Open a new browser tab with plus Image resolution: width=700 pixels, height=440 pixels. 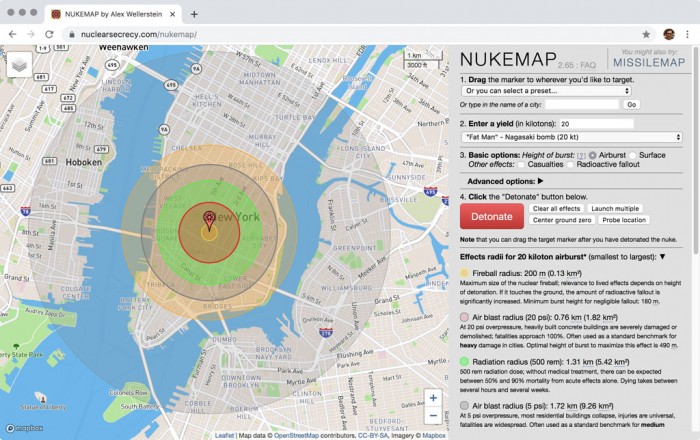[x=194, y=14]
